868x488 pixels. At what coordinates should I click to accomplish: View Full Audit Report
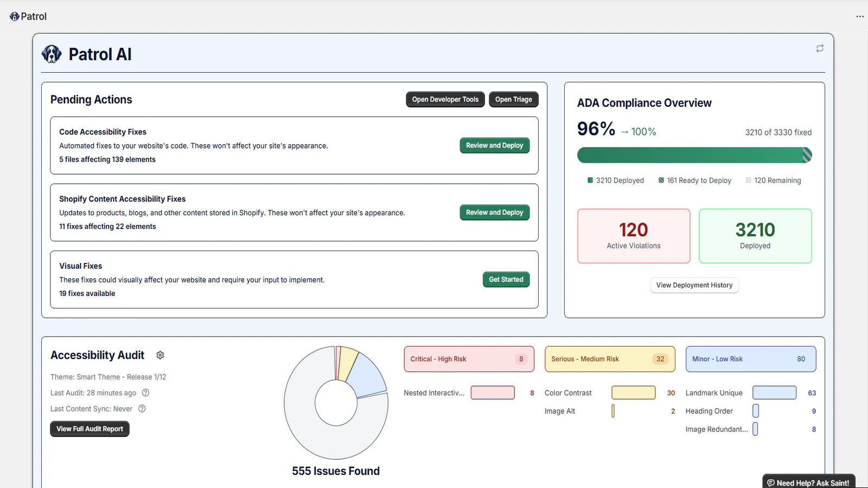tap(90, 429)
